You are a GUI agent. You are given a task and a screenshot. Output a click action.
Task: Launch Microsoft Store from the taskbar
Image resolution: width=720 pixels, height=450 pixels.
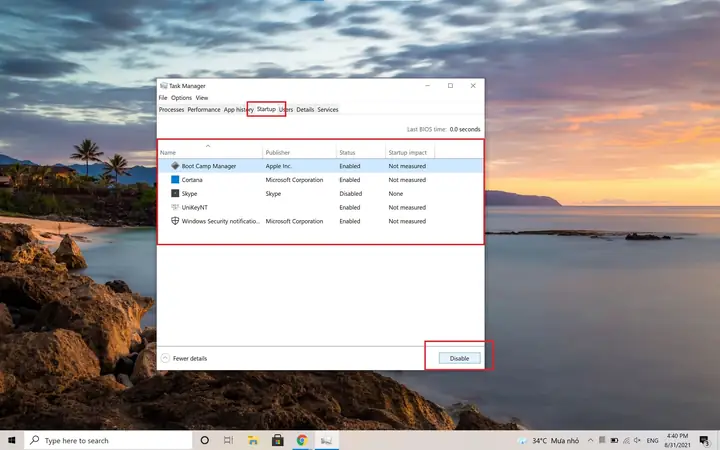pos(277,440)
